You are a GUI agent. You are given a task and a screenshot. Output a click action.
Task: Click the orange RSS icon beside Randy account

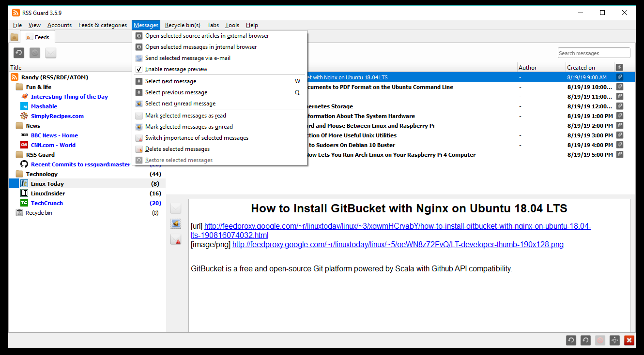(x=15, y=77)
